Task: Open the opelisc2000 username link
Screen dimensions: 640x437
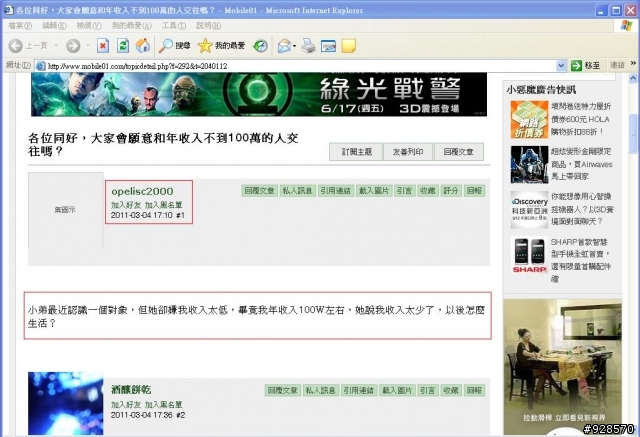Action: [142, 191]
